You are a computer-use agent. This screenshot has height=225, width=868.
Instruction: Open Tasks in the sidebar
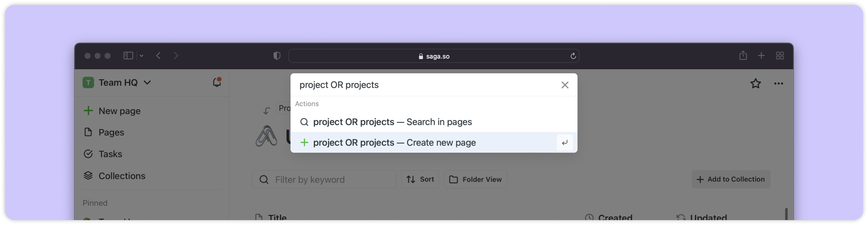[110, 154]
